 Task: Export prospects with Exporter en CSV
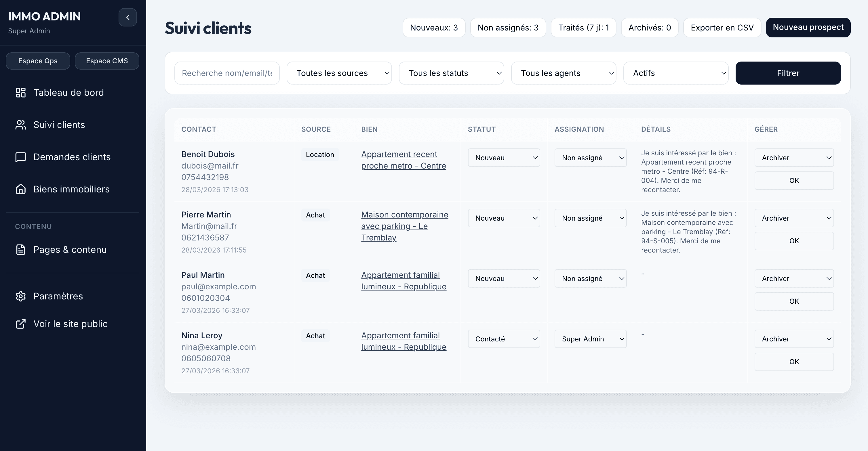tap(722, 27)
